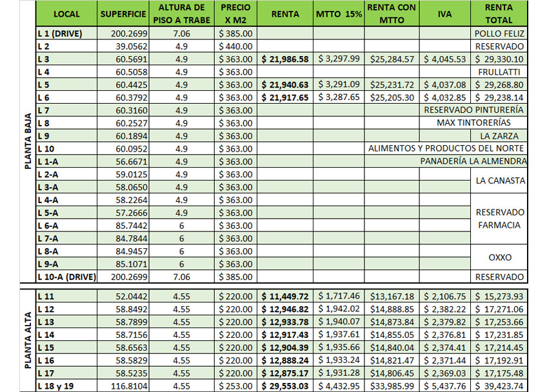This screenshot has height=392, width=547.
Task: Click the RENTA TOTAL header cell
Action: pos(499,14)
